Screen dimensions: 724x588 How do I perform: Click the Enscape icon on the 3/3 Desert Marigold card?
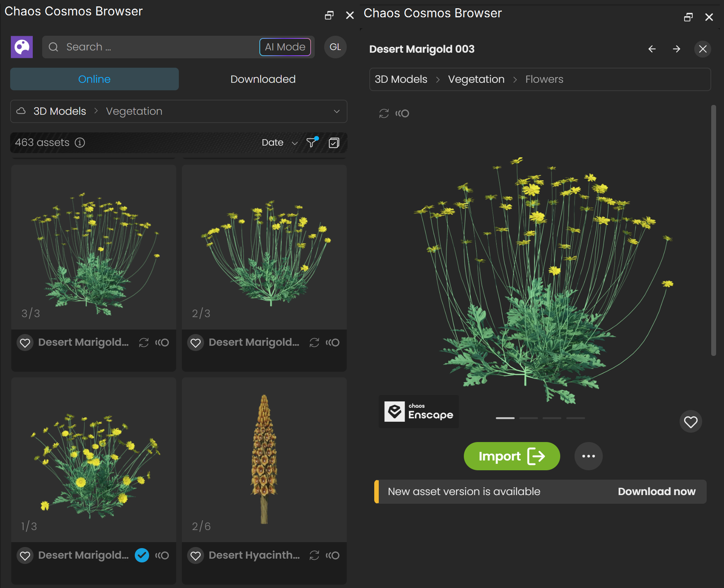[162, 343]
